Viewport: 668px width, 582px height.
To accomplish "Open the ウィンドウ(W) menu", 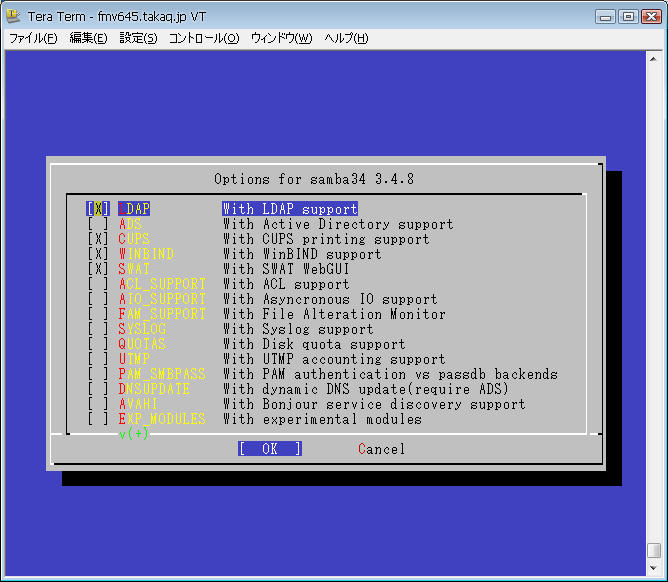I will tap(282, 38).
